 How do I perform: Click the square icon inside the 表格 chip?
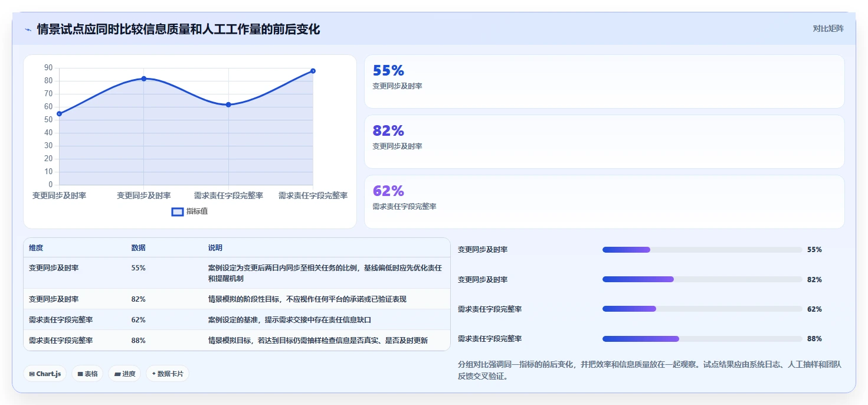(x=80, y=374)
